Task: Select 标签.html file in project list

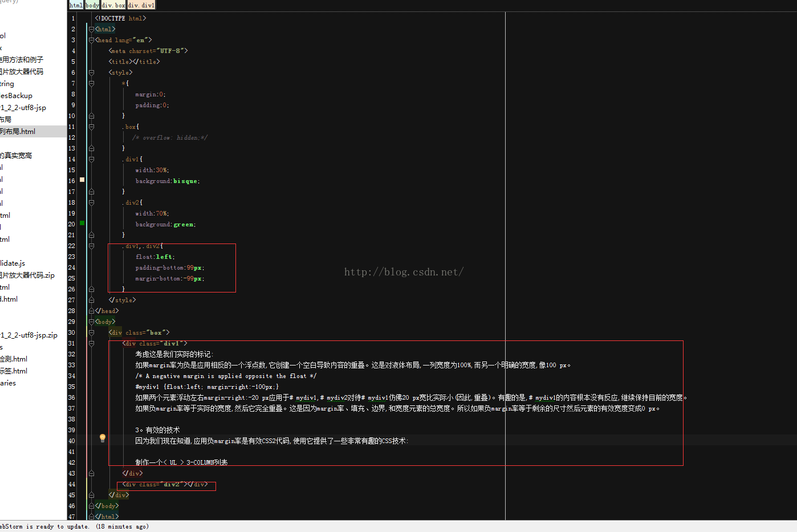Action: coord(14,371)
